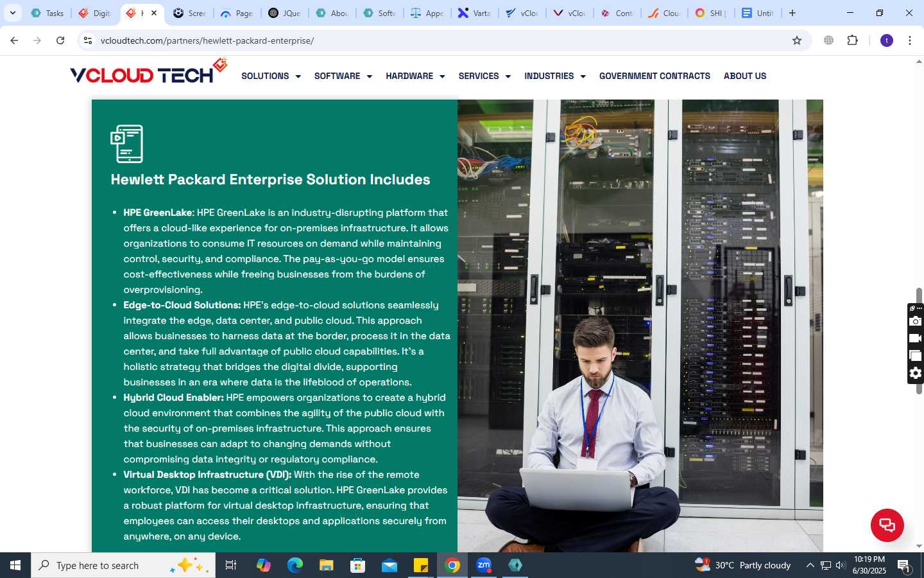Expand the Software dropdown menu
Image resolution: width=924 pixels, height=578 pixels.
(343, 76)
